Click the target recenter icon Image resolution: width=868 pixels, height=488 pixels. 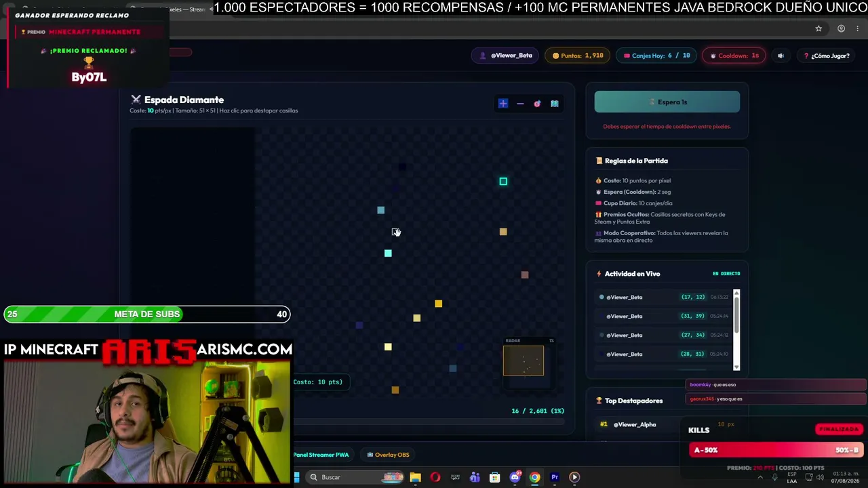pyautogui.click(x=537, y=104)
